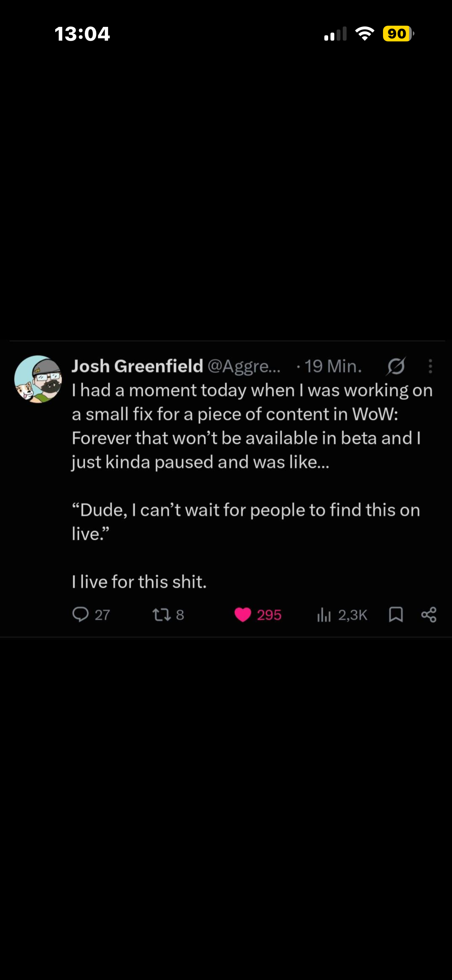The width and height of the screenshot is (452, 980).
Task: Open the three-dot more options menu
Action: [431, 366]
